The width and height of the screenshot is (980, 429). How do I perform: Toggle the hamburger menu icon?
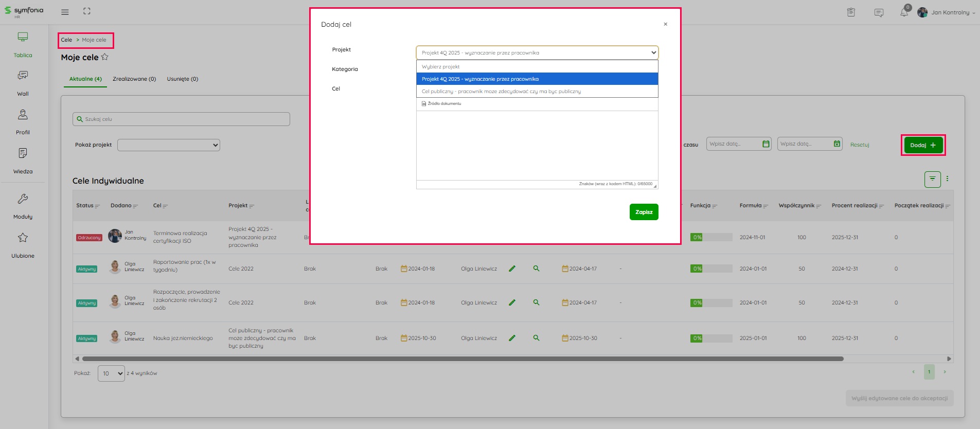pyautogui.click(x=65, y=12)
